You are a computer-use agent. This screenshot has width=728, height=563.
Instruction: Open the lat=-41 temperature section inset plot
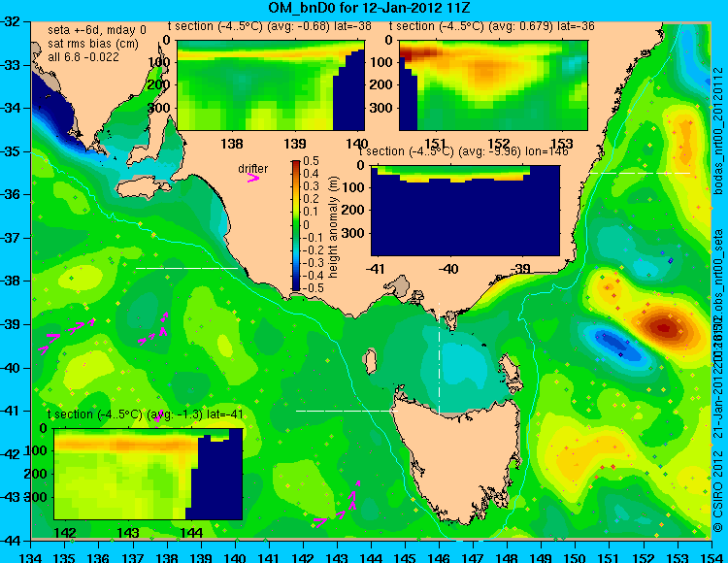tap(149, 474)
